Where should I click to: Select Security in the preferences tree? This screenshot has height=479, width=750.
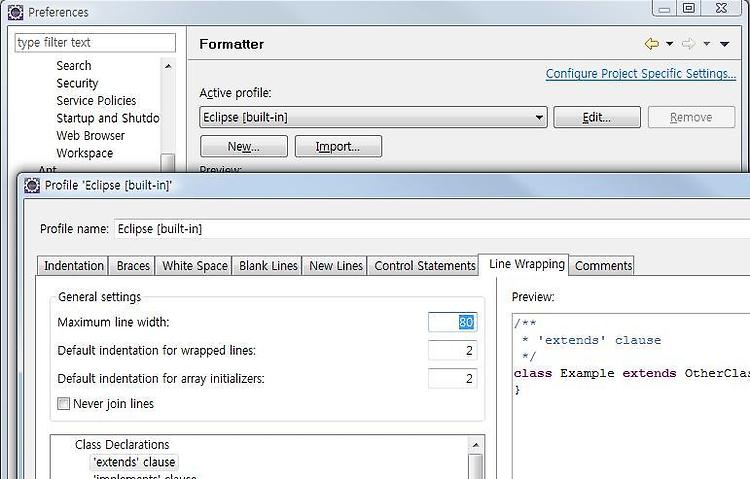77,83
